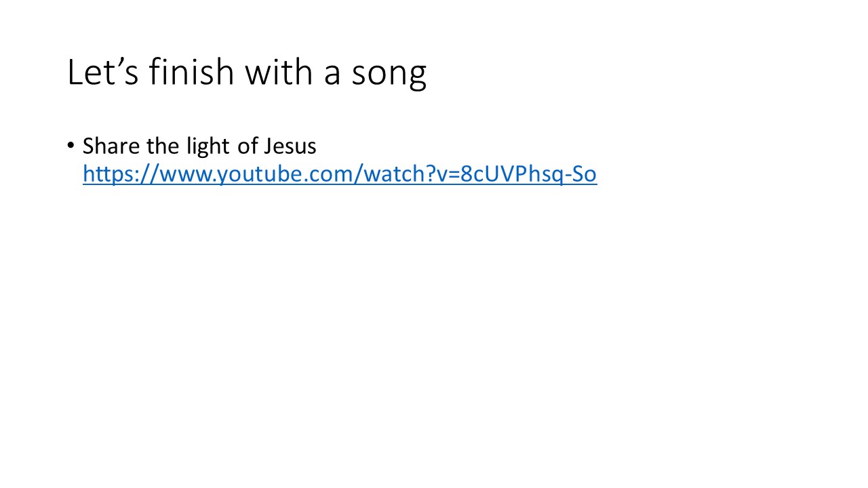This screenshot has height=488, width=868.
Task: Click the word "Let's" in the title
Action: (103, 73)
